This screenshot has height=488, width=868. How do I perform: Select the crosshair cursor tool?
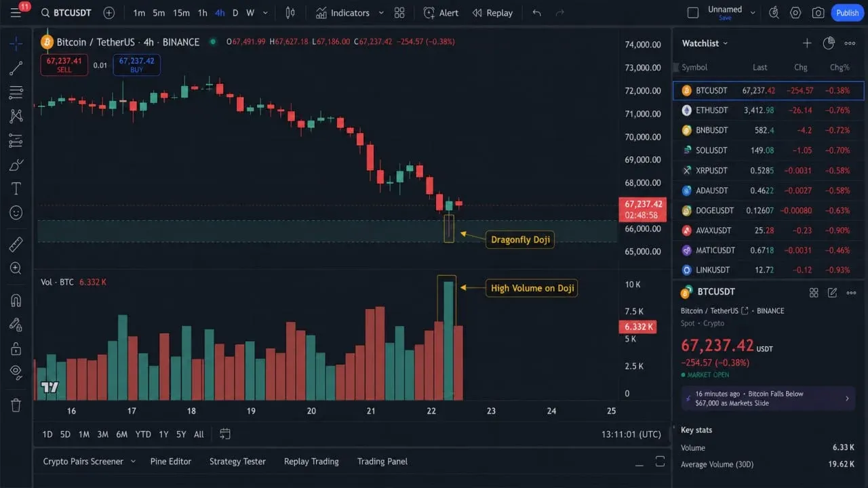click(x=16, y=43)
